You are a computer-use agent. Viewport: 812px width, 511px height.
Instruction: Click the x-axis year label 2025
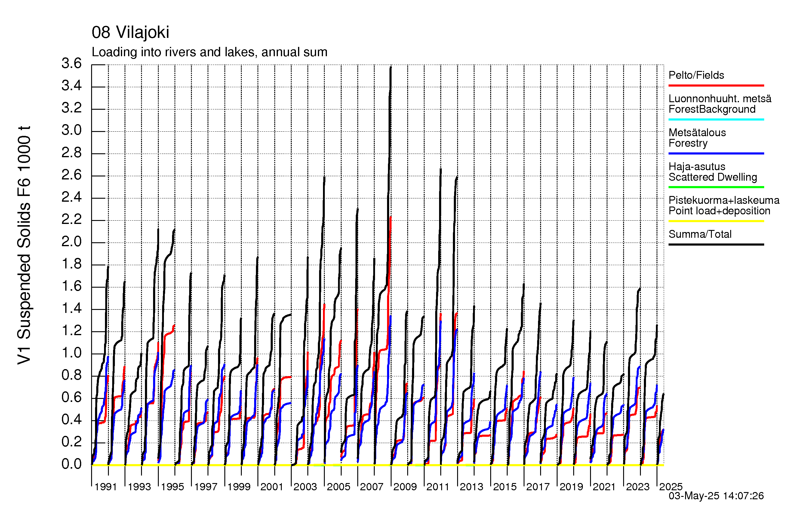coord(671,487)
